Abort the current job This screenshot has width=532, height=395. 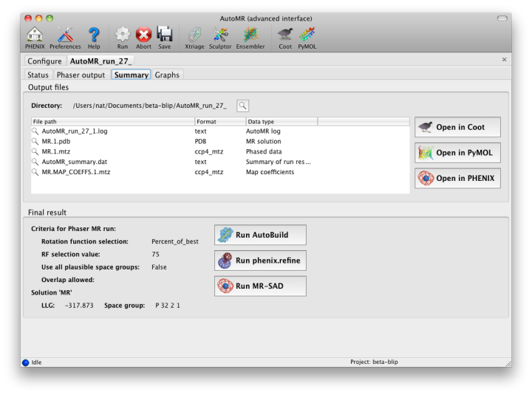coord(143,35)
